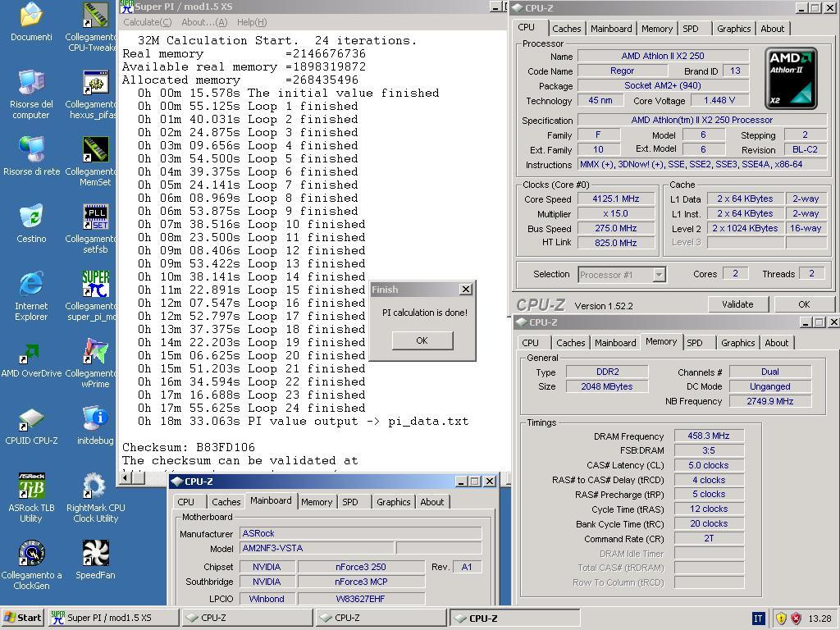The height and width of the screenshot is (630, 840).
Task: Click the Model AM2NF3-VSTA value
Action: click(317, 549)
